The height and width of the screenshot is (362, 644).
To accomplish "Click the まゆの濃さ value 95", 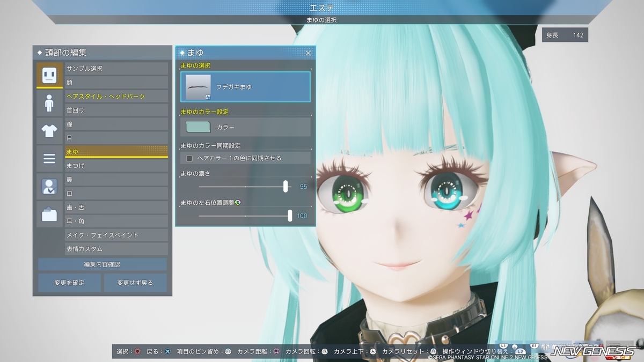I will (303, 187).
